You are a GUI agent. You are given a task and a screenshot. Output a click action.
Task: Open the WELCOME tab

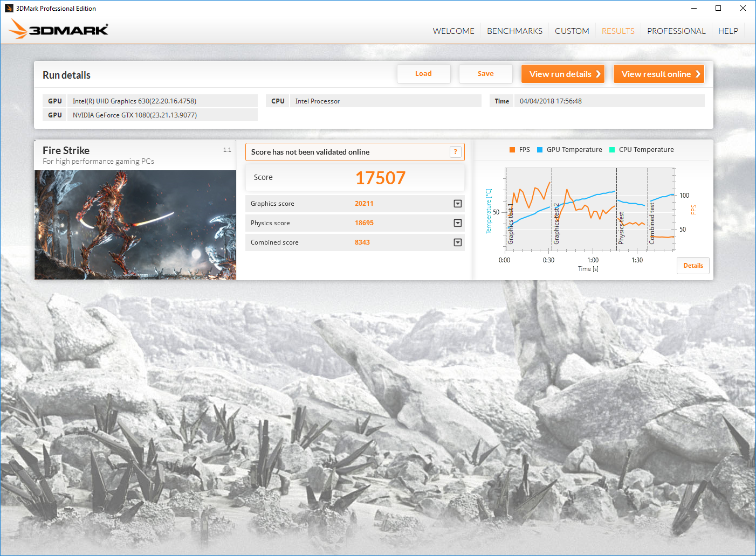(x=453, y=31)
